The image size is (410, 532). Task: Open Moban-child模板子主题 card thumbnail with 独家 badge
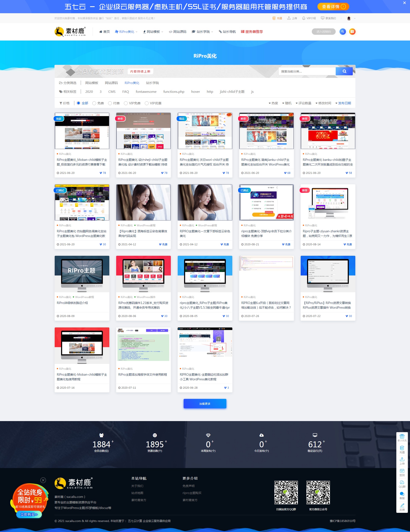(82, 131)
